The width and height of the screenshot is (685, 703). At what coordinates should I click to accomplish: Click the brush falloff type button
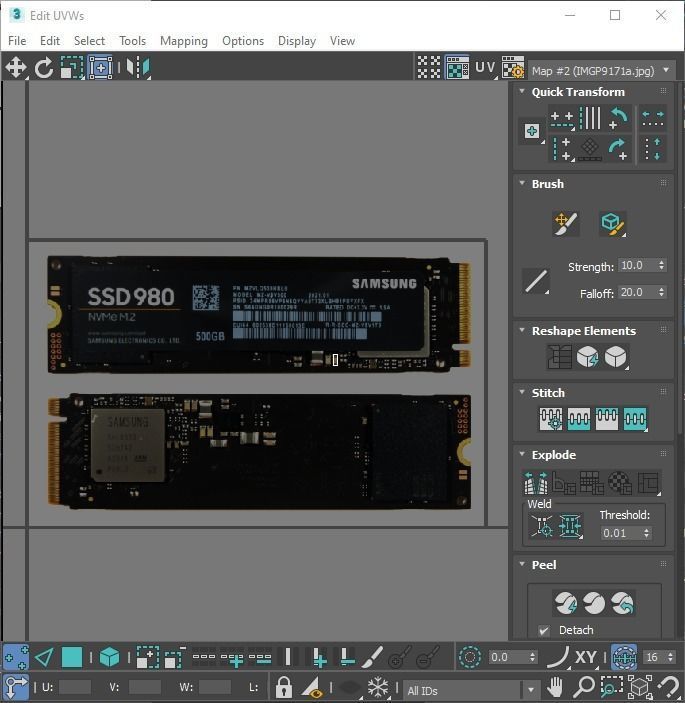[536, 282]
